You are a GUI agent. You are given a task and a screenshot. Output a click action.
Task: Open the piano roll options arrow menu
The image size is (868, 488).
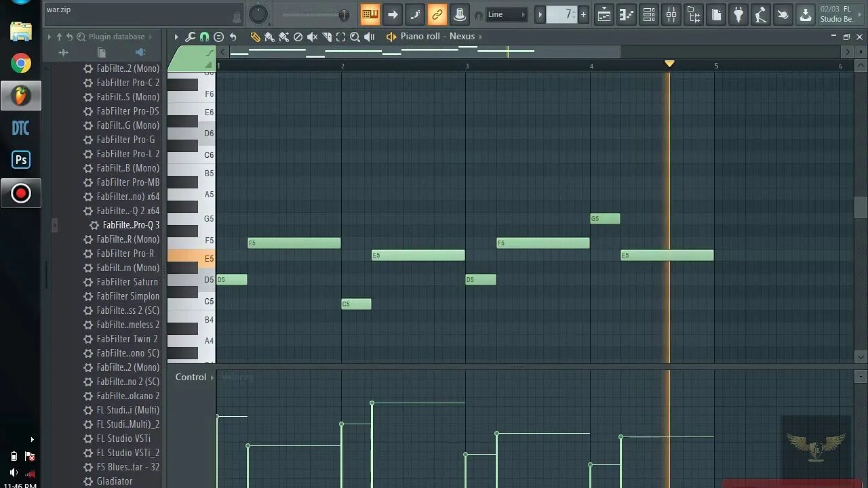[176, 37]
